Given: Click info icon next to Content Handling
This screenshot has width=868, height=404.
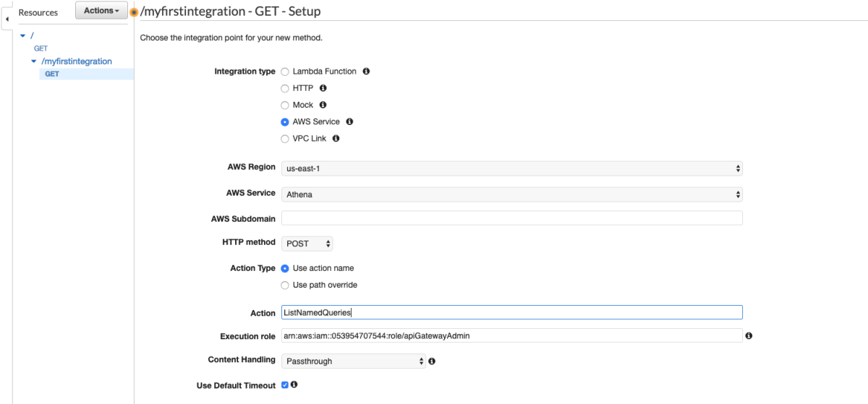Looking at the screenshot, I should 432,361.
